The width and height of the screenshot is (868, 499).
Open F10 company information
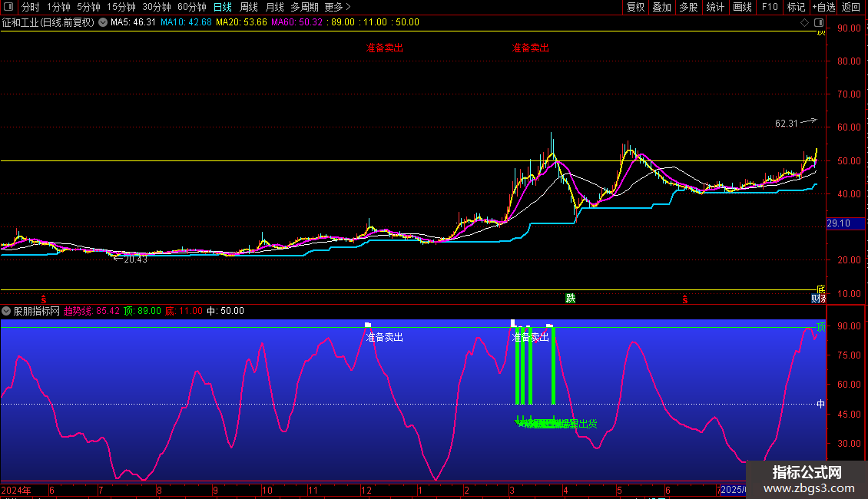[x=769, y=7]
